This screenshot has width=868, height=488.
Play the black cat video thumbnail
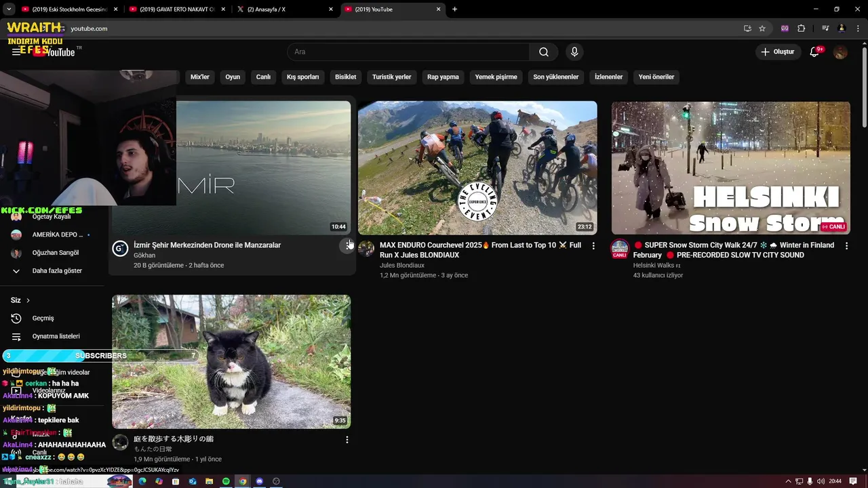[x=231, y=361]
